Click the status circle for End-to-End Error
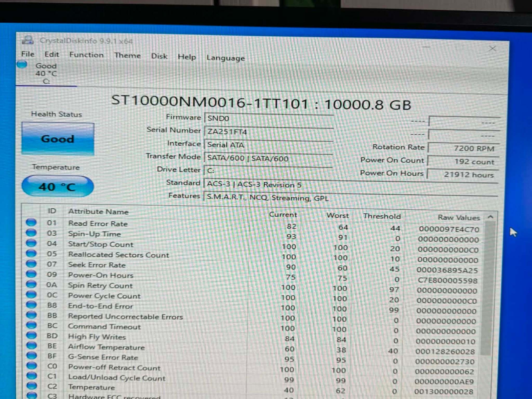The image size is (532, 399). (31, 304)
